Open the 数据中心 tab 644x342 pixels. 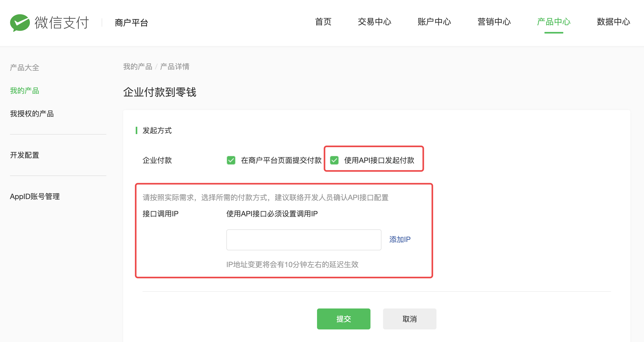(x=613, y=22)
